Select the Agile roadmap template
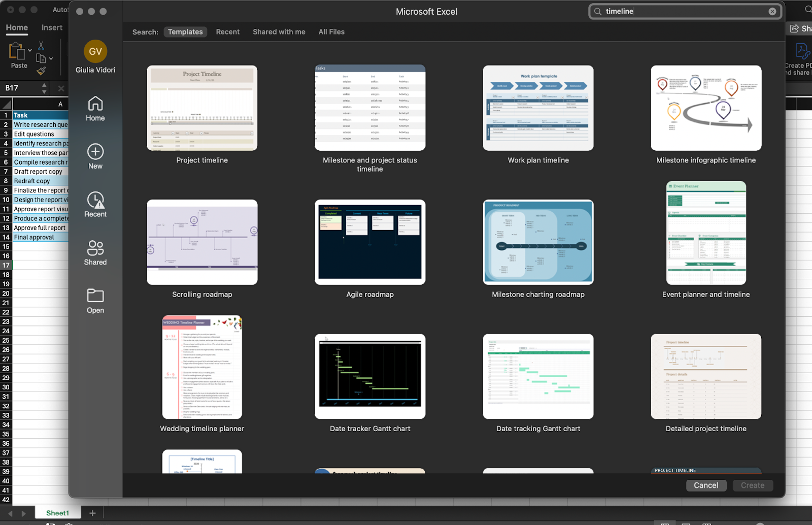 pos(370,242)
